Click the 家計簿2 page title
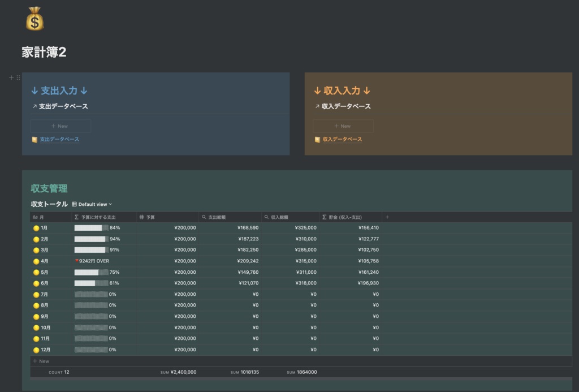The image size is (579, 392). [44, 52]
